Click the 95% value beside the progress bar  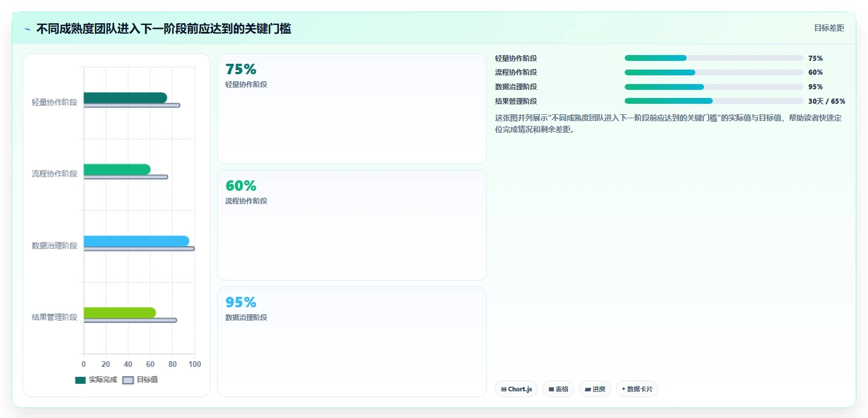point(815,87)
